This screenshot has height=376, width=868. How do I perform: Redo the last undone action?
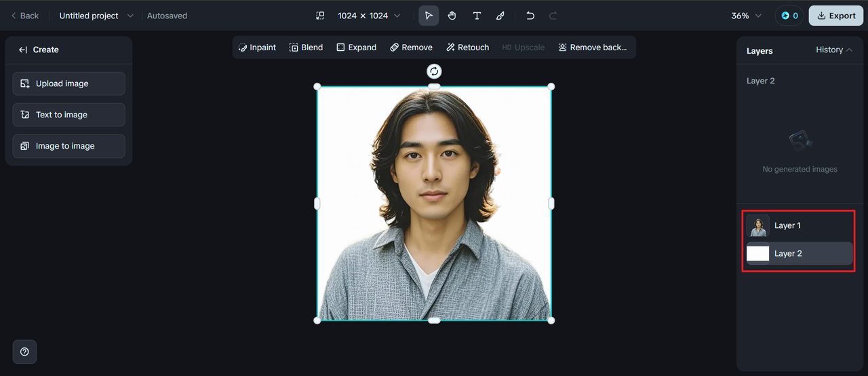[553, 16]
